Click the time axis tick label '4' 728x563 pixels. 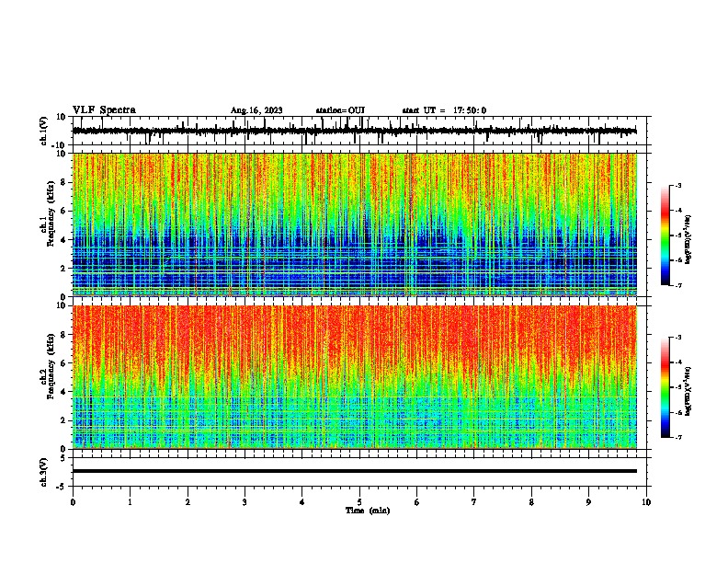(302, 502)
